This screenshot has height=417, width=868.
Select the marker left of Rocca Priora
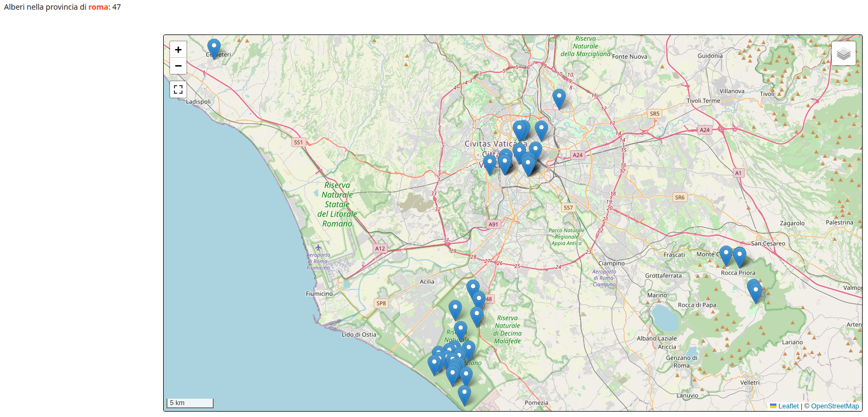point(726,256)
